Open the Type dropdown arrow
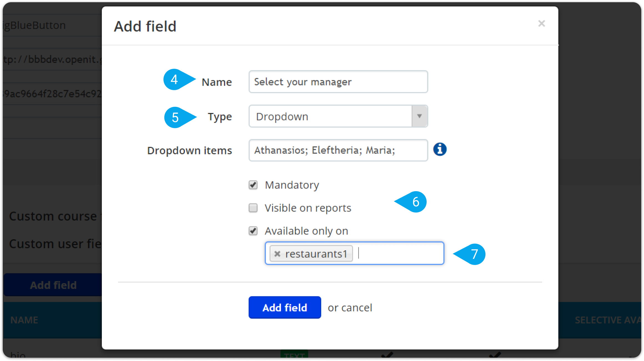 (419, 116)
